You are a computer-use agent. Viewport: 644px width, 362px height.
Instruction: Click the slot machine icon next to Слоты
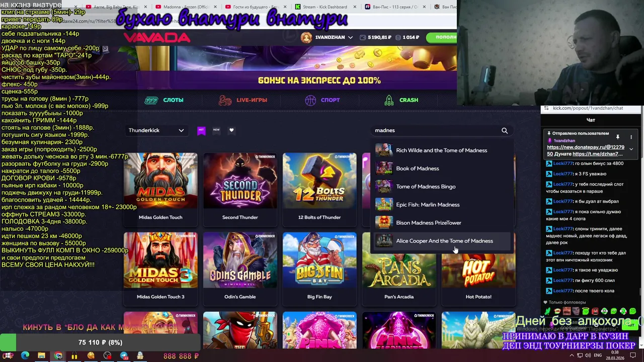click(151, 100)
